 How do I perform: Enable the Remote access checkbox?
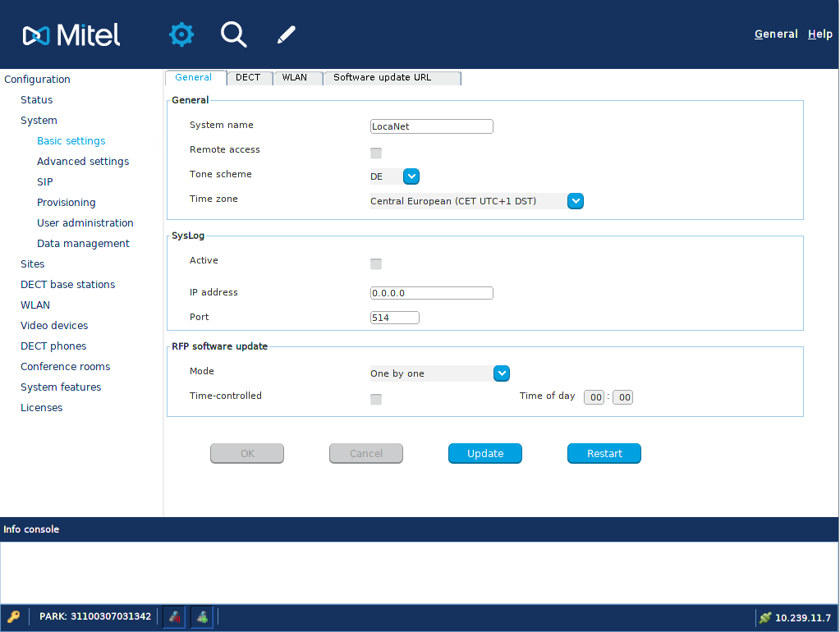click(x=376, y=153)
